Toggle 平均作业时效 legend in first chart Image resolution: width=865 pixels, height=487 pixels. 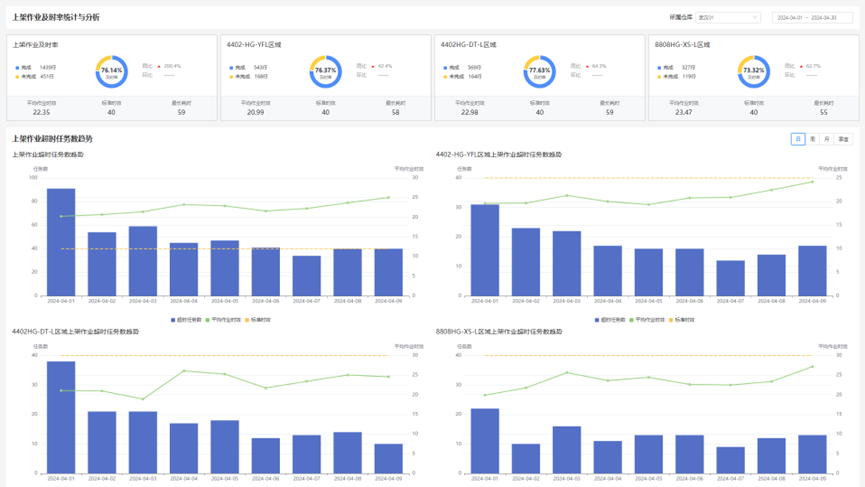coord(226,319)
